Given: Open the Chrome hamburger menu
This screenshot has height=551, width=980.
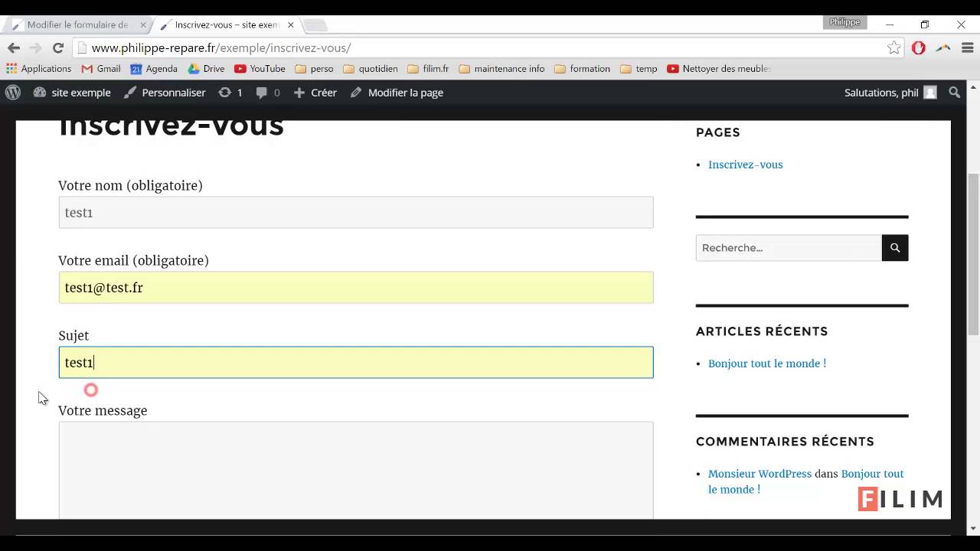Looking at the screenshot, I should (968, 47).
